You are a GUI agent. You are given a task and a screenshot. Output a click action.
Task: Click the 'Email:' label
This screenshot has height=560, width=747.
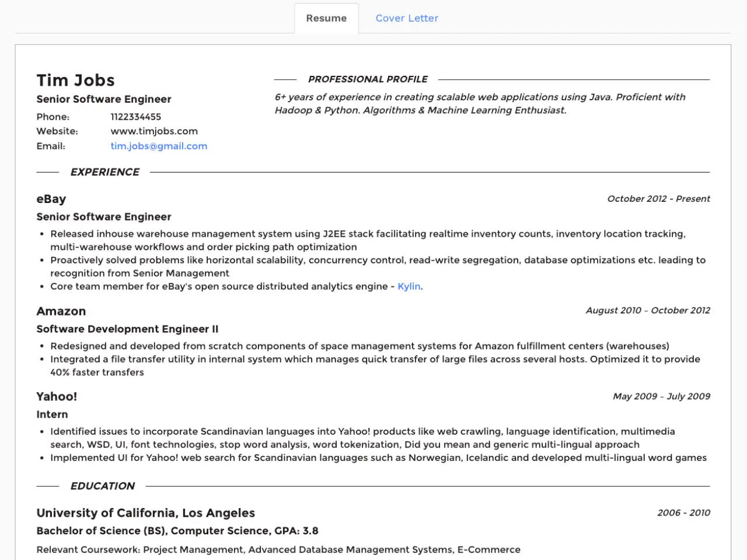51,146
